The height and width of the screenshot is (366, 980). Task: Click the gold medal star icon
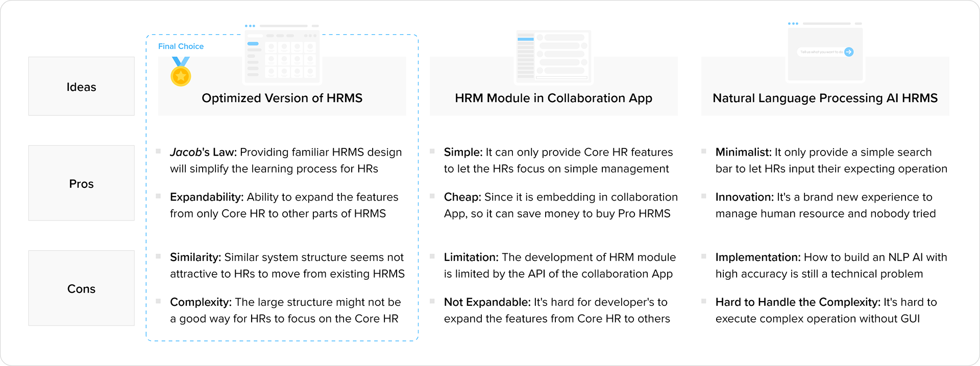(181, 72)
